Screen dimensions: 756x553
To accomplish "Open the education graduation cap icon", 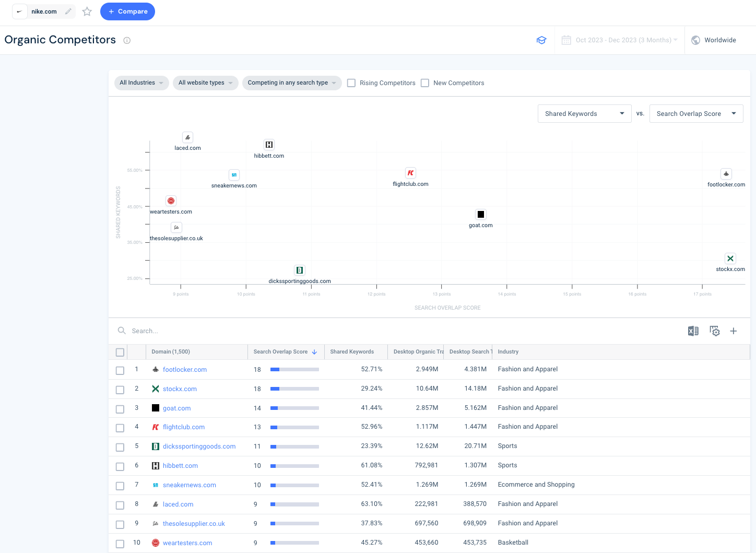I will (x=541, y=40).
